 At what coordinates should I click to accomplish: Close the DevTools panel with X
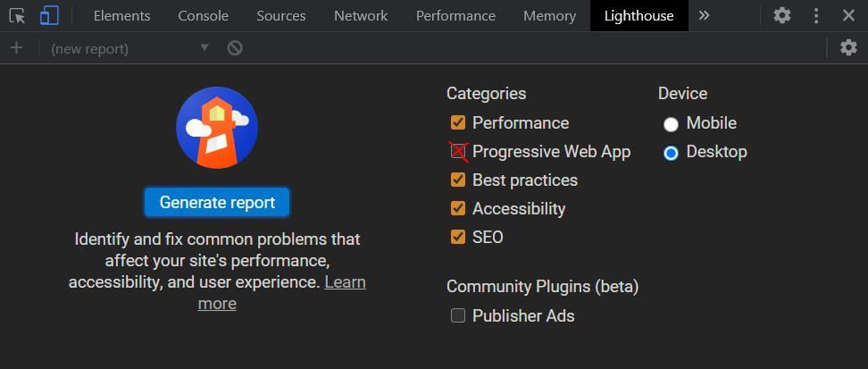tap(848, 15)
